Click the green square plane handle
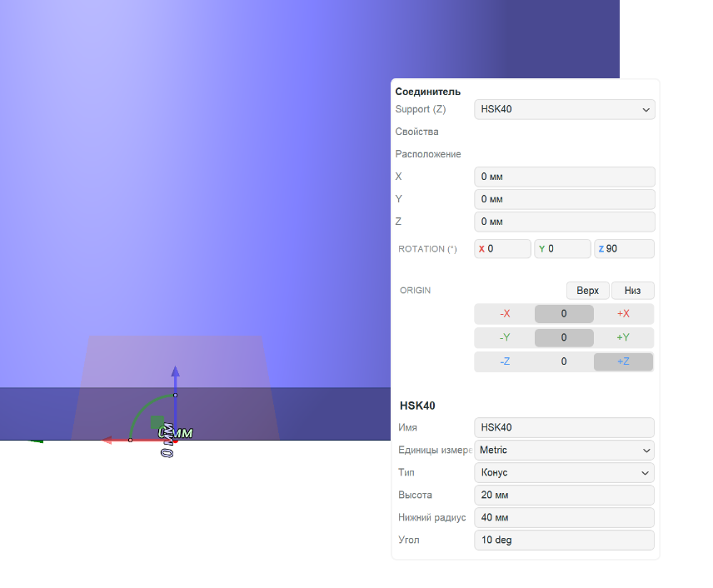Viewport: 713px width, 588px height. pyautogui.click(x=157, y=422)
